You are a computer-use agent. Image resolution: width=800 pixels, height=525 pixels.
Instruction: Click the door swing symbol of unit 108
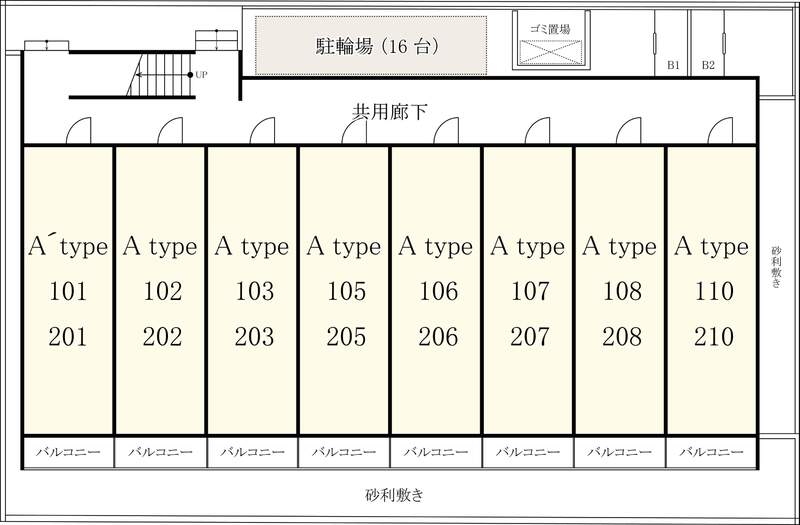(x=629, y=131)
